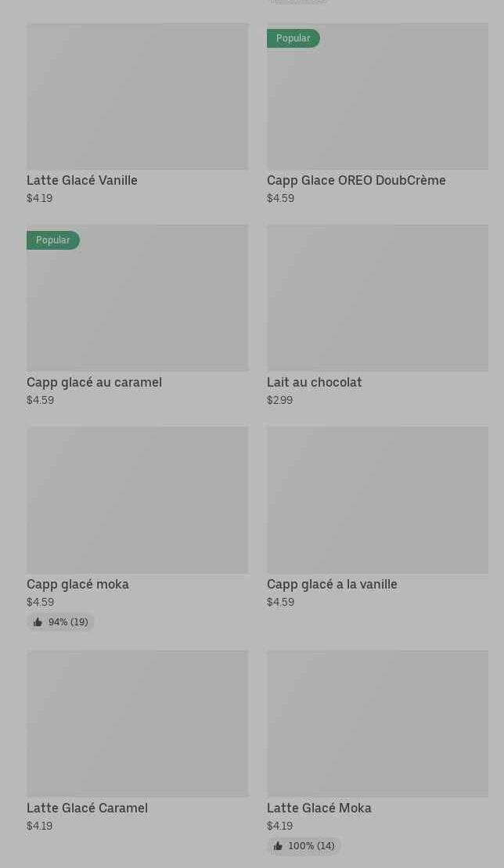Click the 94% (19) rating badge
The image size is (504, 868).
tap(61, 622)
